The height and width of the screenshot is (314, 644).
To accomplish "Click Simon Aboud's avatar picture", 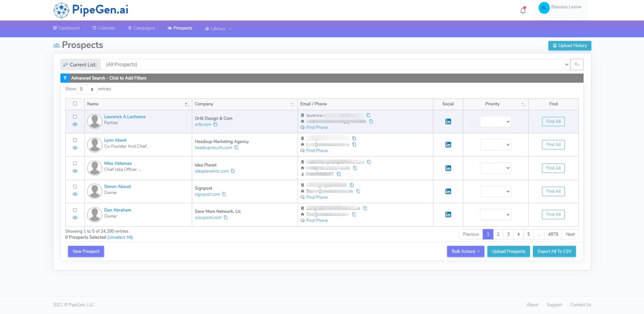I will (x=95, y=191).
